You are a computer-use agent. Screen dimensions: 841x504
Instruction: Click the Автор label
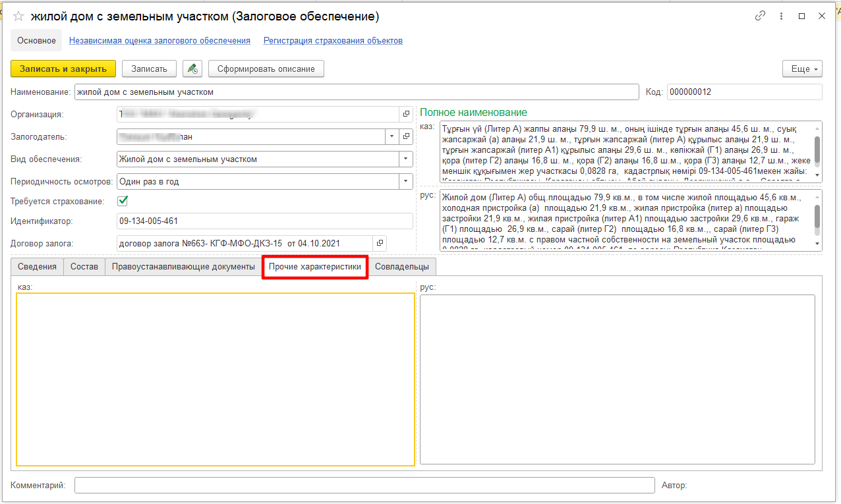[x=674, y=486]
